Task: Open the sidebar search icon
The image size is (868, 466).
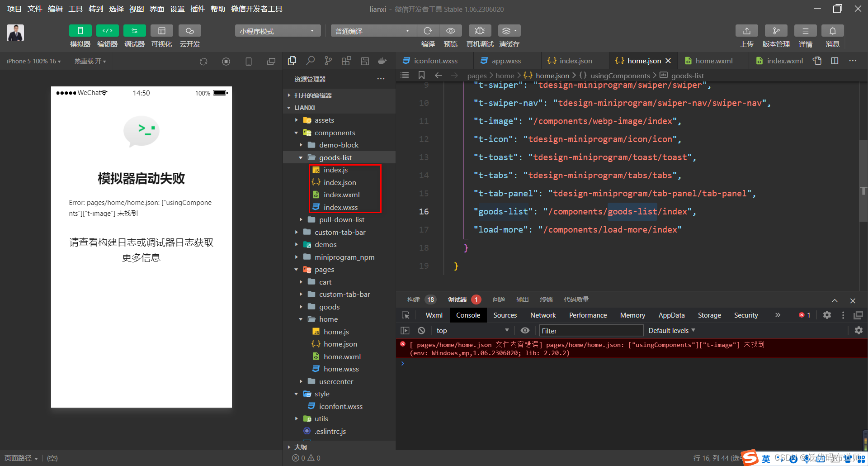Action: pos(310,61)
